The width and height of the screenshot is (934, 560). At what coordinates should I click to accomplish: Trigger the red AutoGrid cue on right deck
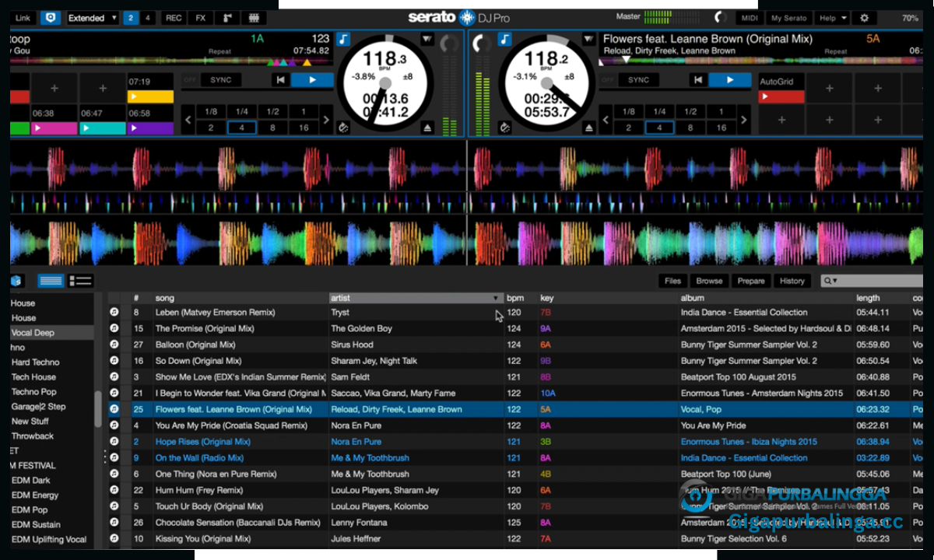[x=781, y=96]
